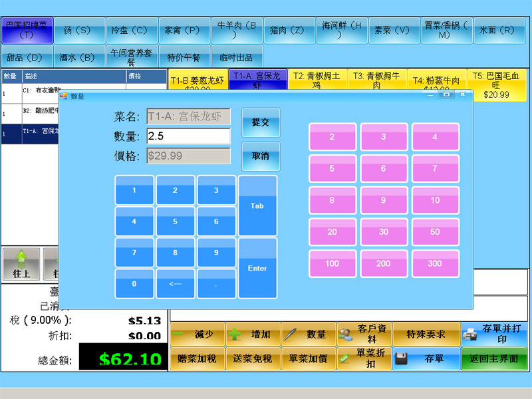Choose pink quick quantity 100

[x=332, y=263]
